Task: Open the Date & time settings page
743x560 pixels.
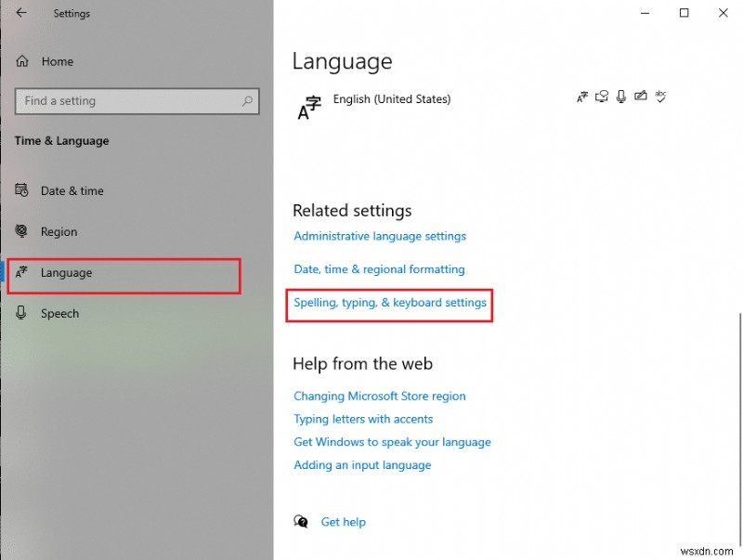Action: pos(72,190)
